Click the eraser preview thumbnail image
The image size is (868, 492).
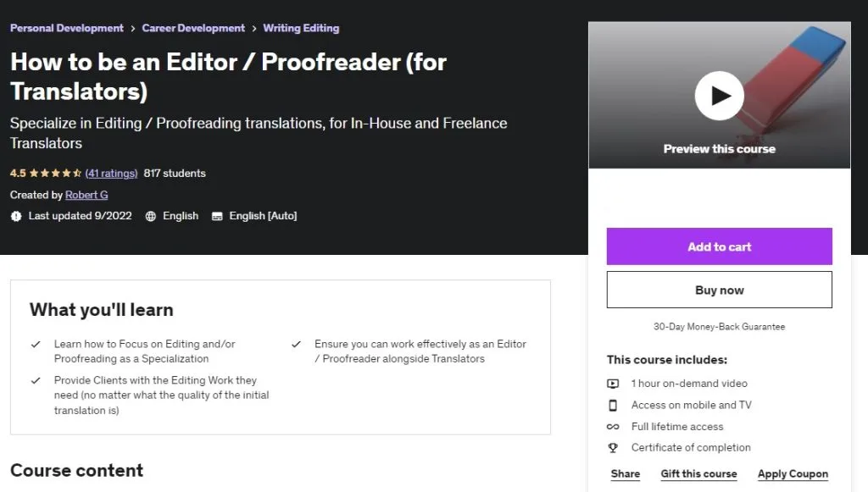click(719, 95)
